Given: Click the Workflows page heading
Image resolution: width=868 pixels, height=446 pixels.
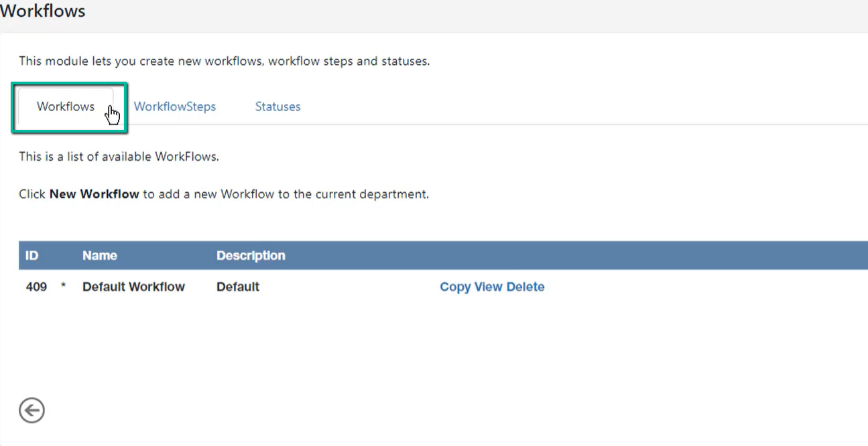Looking at the screenshot, I should pos(43,11).
